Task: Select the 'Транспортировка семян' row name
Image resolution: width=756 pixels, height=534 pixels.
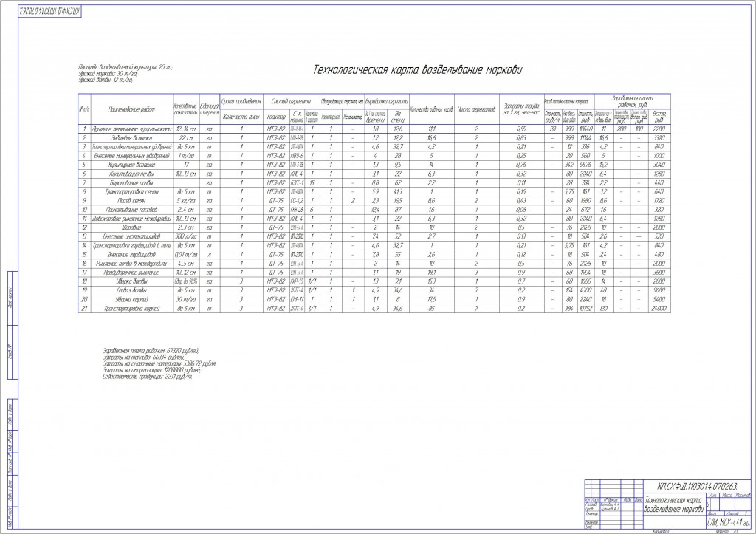Action: [131, 191]
